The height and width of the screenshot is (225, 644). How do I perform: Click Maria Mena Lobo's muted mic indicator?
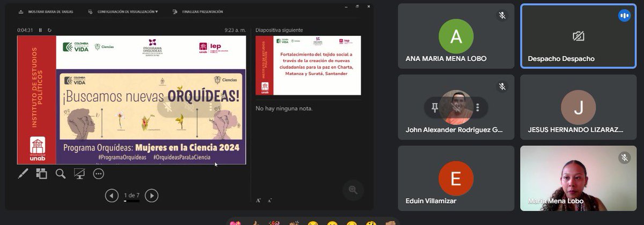click(624, 157)
